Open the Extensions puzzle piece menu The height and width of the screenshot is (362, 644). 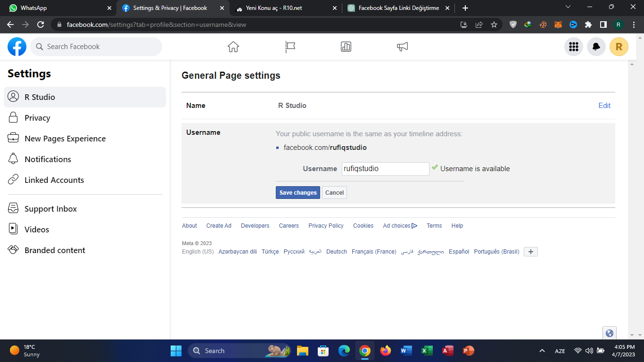tap(588, 25)
